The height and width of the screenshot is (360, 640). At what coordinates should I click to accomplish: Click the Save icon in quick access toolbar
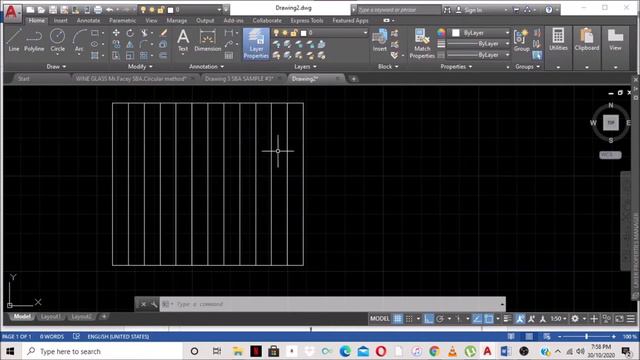pyautogui.click(x=53, y=9)
